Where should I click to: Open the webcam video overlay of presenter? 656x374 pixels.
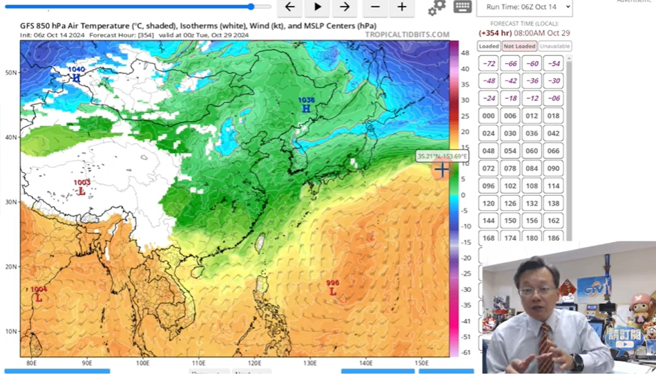coord(569,308)
